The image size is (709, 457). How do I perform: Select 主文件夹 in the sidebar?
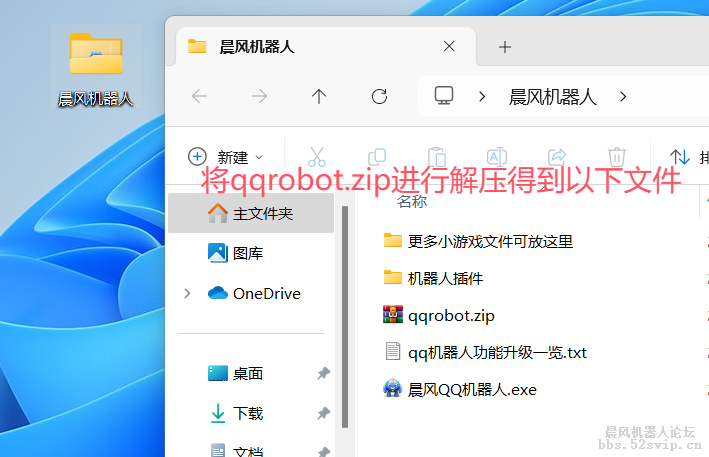[x=251, y=213]
